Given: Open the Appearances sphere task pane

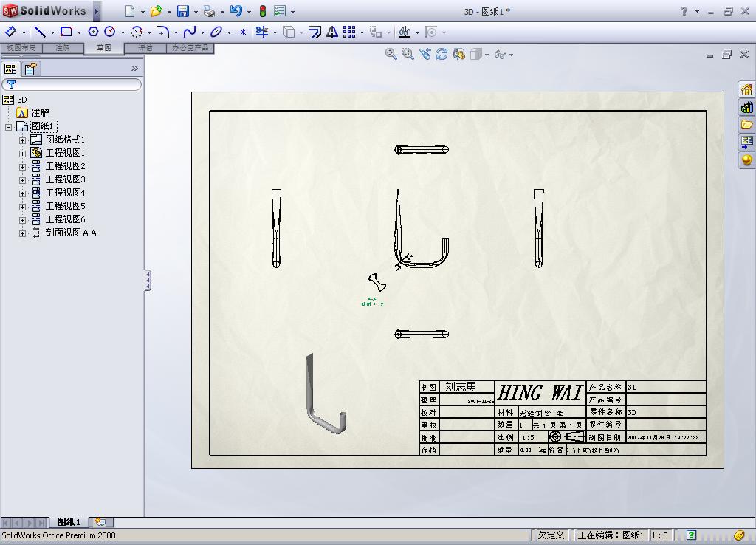Looking at the screenshot, I should tap(746, 160).
